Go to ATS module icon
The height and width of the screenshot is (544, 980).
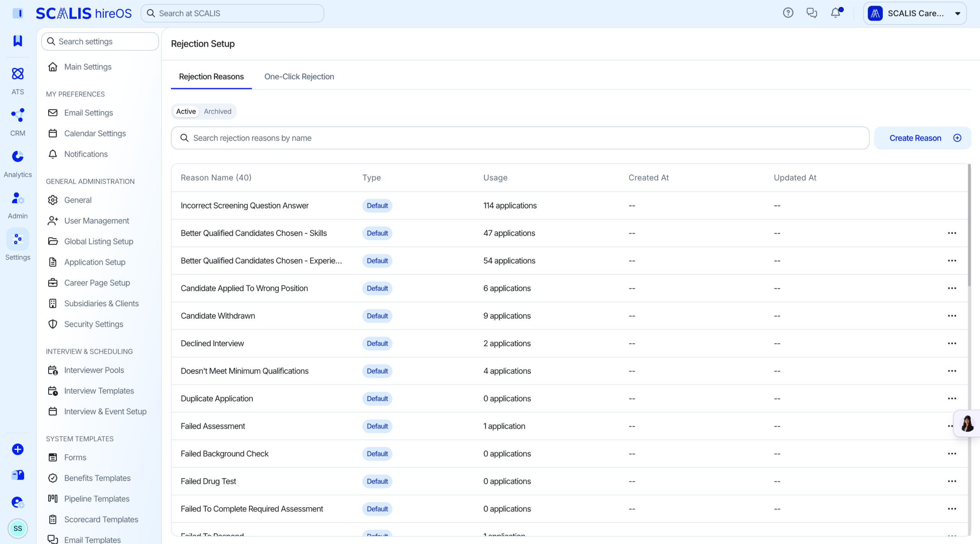18,74
